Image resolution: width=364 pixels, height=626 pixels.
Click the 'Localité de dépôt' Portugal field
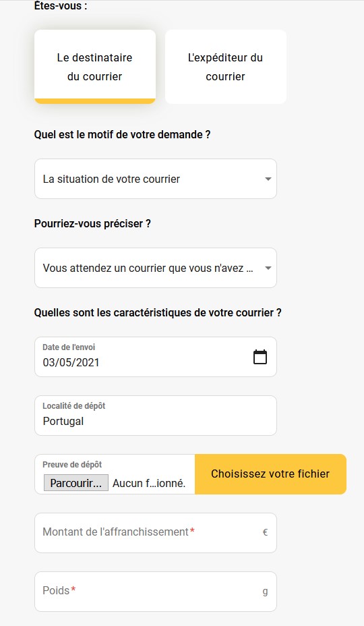point(156,416)
